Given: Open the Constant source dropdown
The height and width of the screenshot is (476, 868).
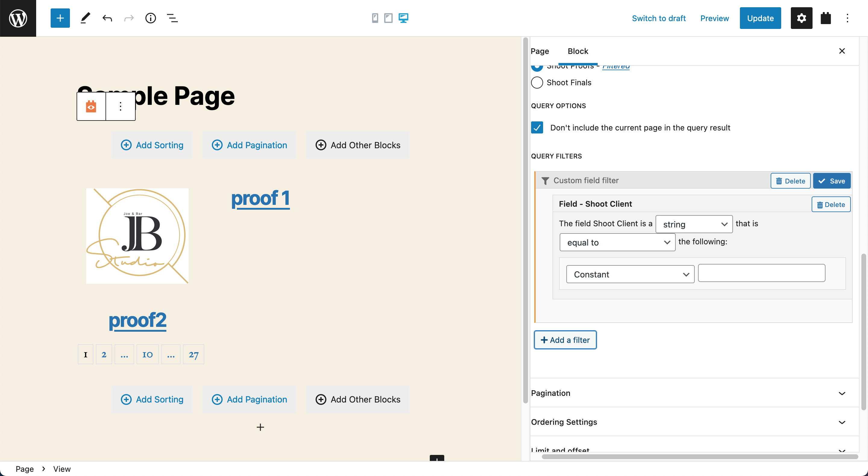Looking at the screenshot, I should point(630,274).
